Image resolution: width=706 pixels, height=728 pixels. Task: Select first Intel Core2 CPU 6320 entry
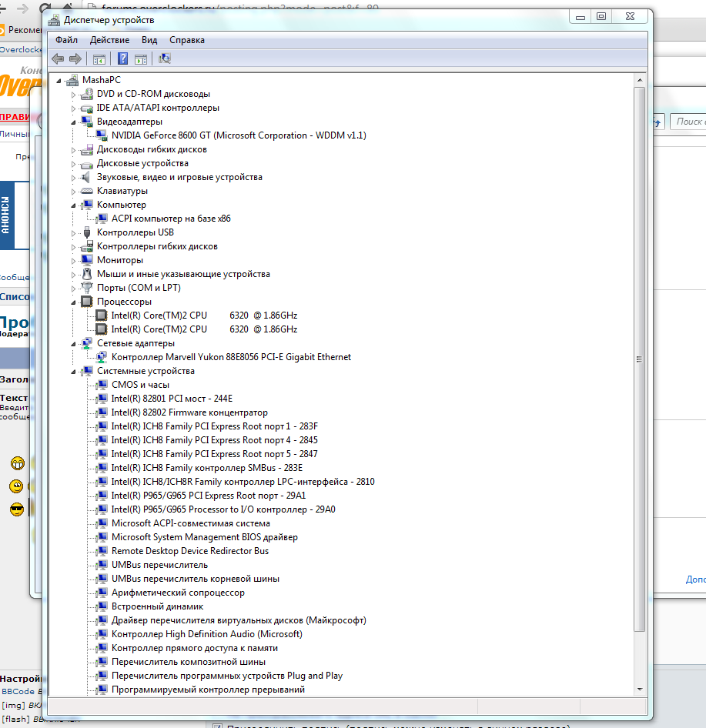tap(204, 316)
